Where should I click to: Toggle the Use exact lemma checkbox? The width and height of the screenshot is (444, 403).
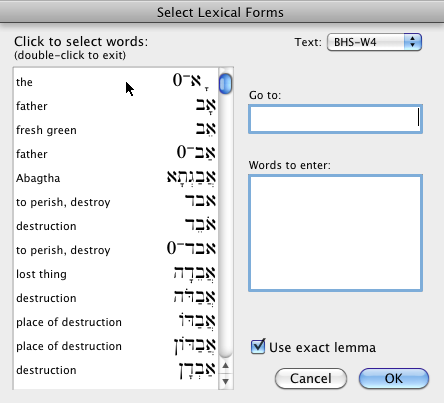pyautogui.click(x=258, y=347)
